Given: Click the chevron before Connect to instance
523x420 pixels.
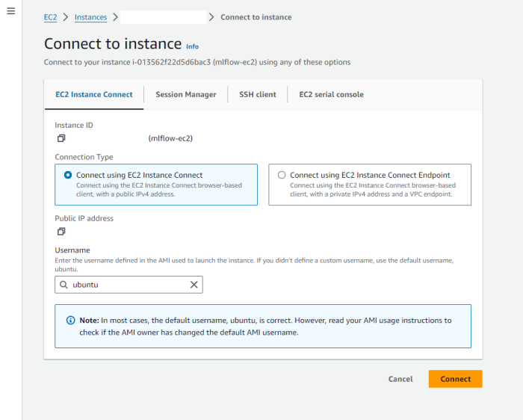Looking at the screenshot, I should pos(211,17).
